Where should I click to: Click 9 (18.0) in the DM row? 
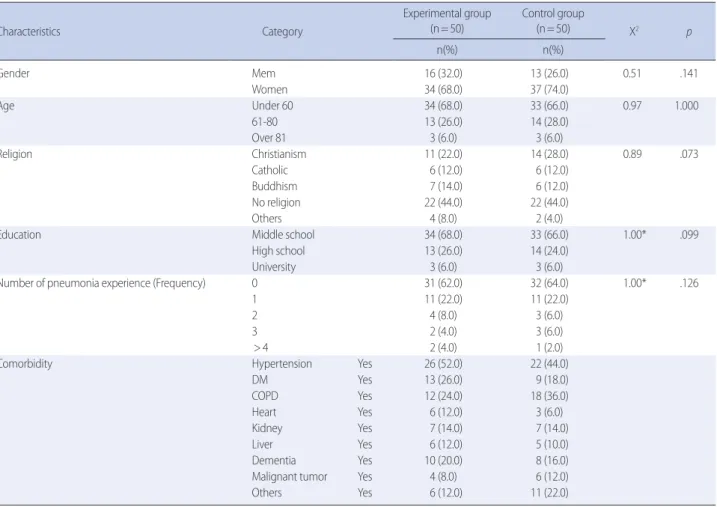[x=552, y=379]
